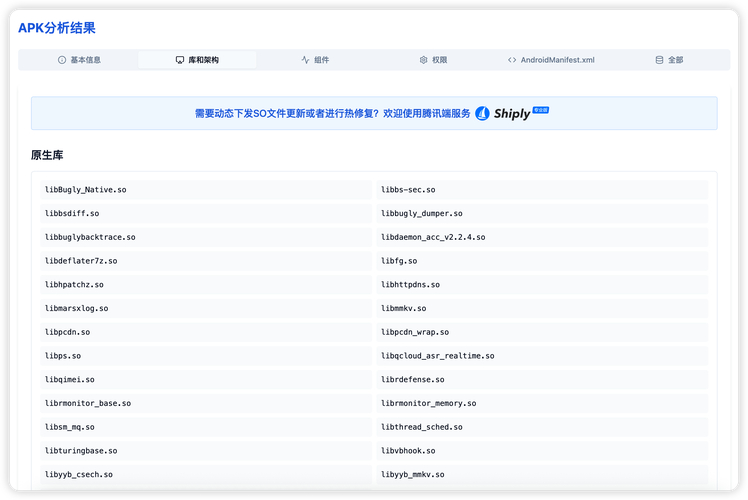Select the libBugly_Native.so entry
This screenshot has height=500, width=748.
click(86, 190)
